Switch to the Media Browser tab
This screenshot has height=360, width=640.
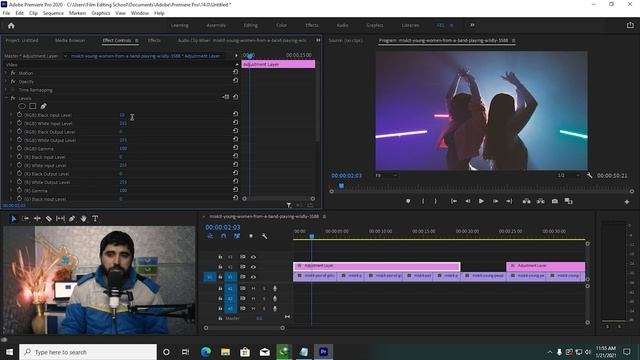click(70, 40)
